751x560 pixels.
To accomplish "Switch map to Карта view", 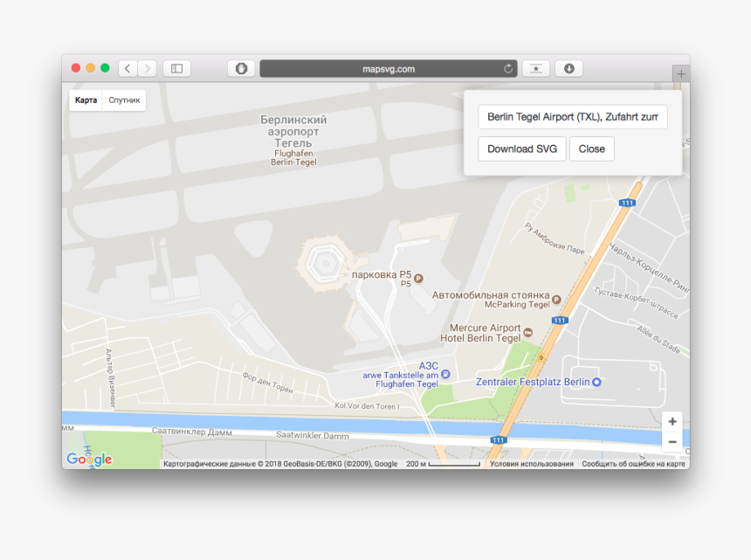I will (86, 100).
